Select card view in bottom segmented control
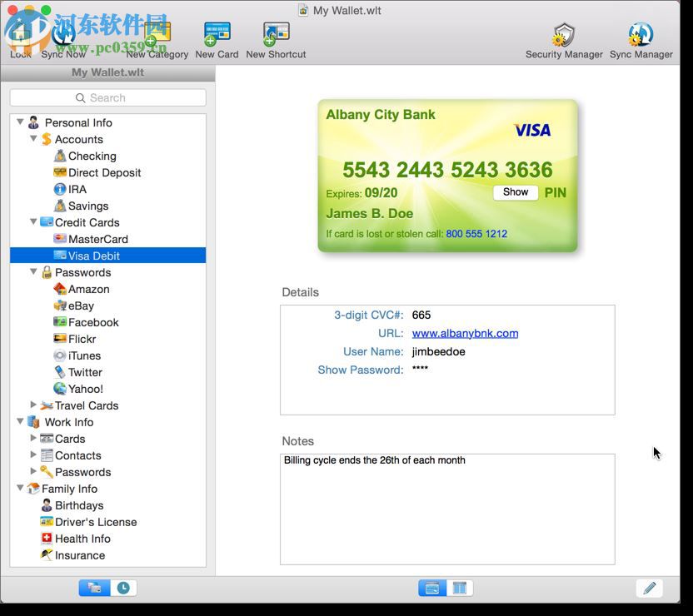The width and height of the screenshot is (693, 616). coord(431,587)
